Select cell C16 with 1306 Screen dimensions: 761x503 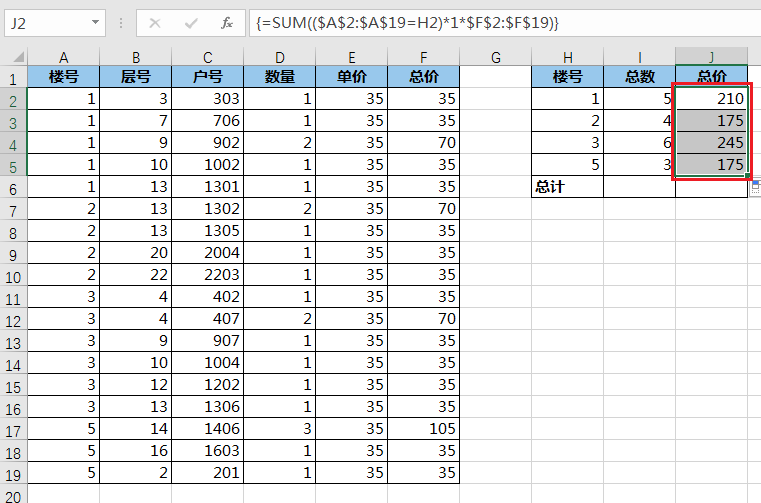pos(207,407)
